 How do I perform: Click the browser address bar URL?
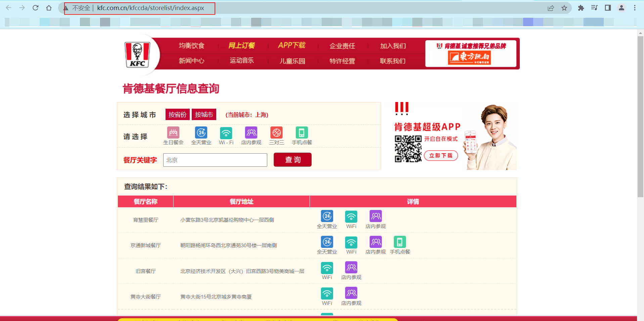pyautogui.click(x=150, y=8)
